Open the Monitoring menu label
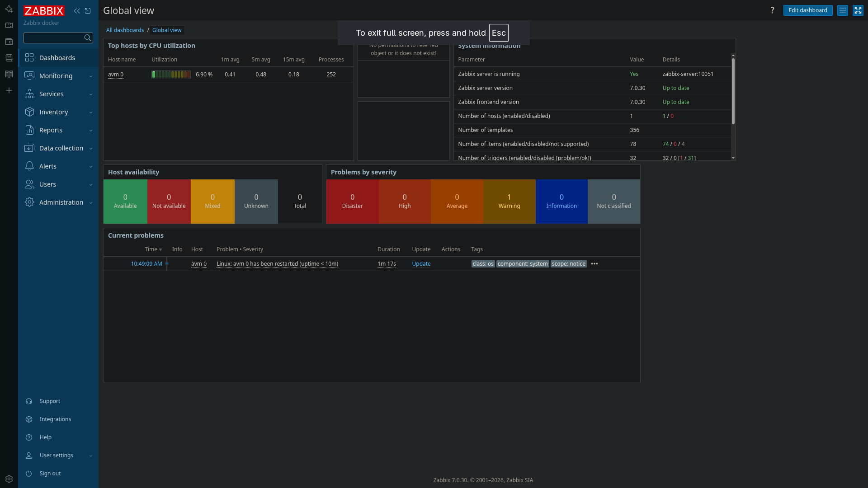 pyautogui.click(x=56, y=76)
